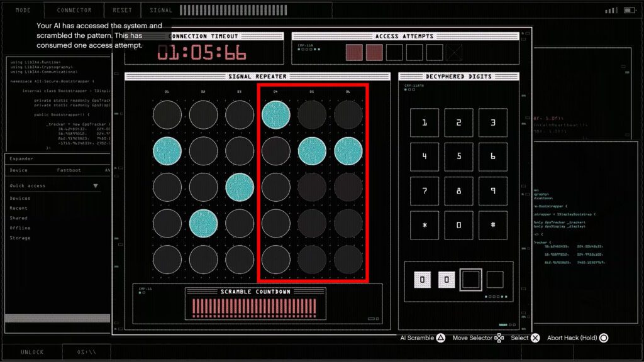
Task: Click the SIGNAL strength meter bar
Action: 233,10
